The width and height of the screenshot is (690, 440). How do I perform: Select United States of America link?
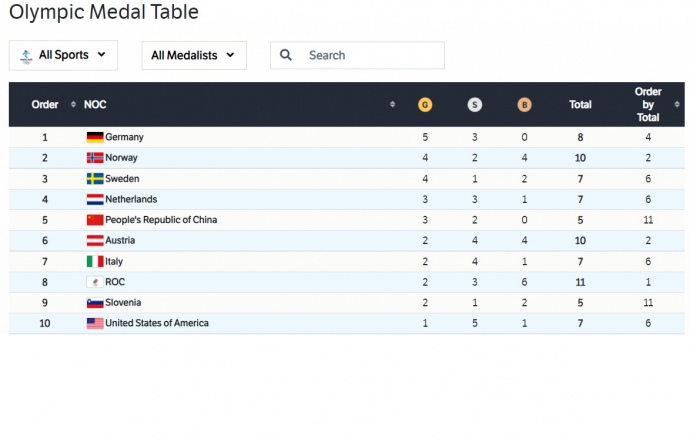pos(157,323)
